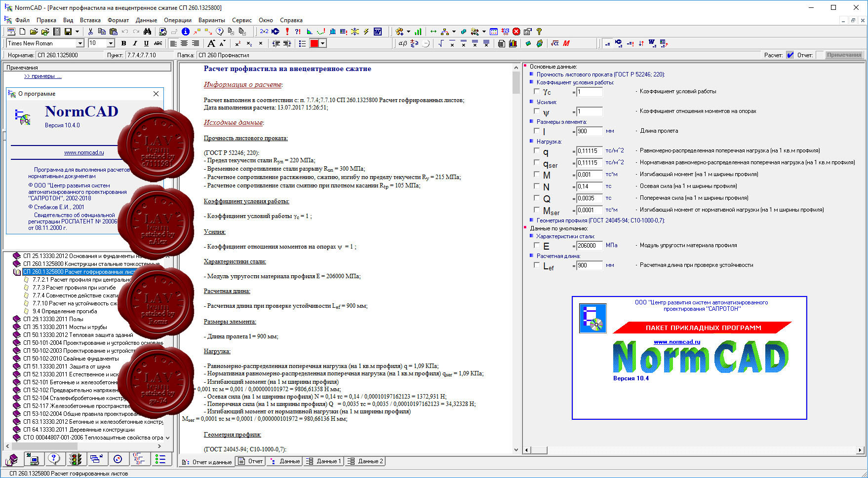Click the blue info circle icon
The height and width of the screenshot is (478, 868).
click(x=186, y=32)
